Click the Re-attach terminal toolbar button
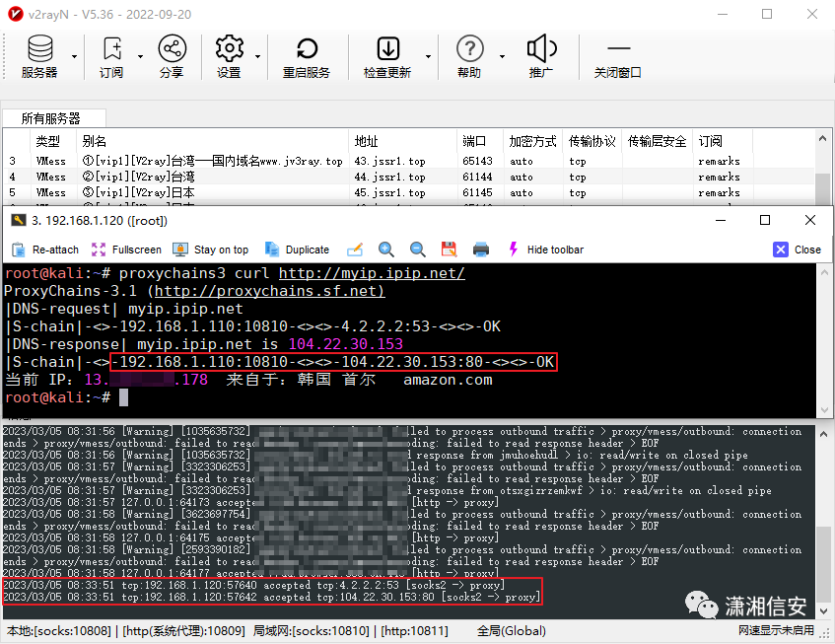The image size is (835, 644). [x=45, y=250]
